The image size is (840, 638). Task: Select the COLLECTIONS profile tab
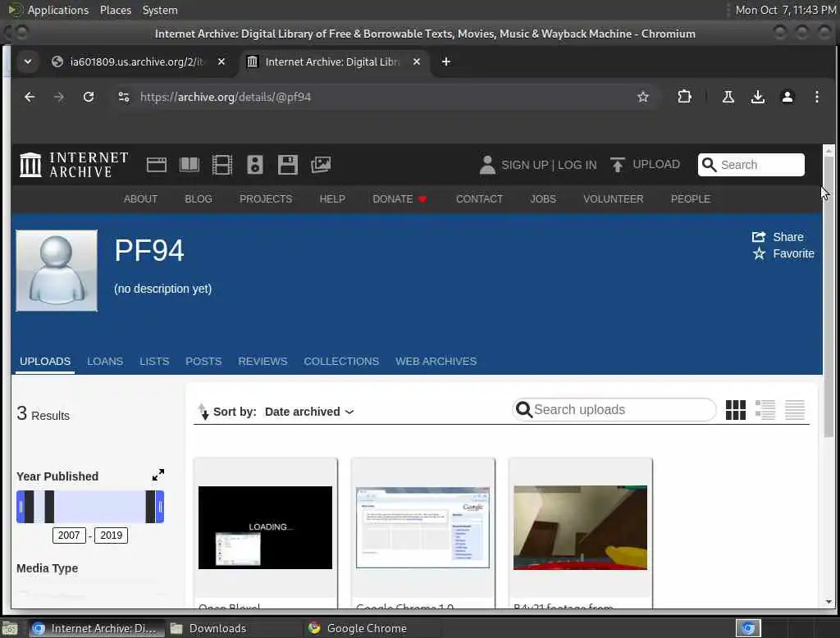[341, 361]
